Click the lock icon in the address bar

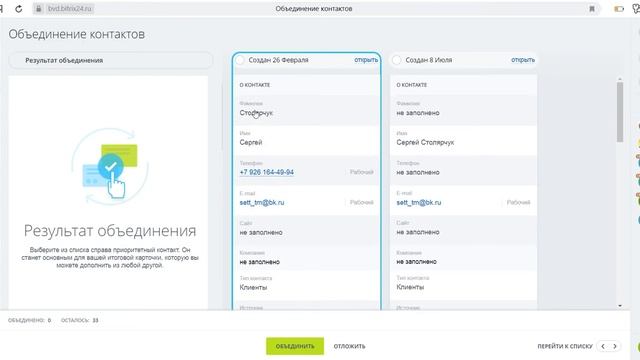tap(38, 9)
